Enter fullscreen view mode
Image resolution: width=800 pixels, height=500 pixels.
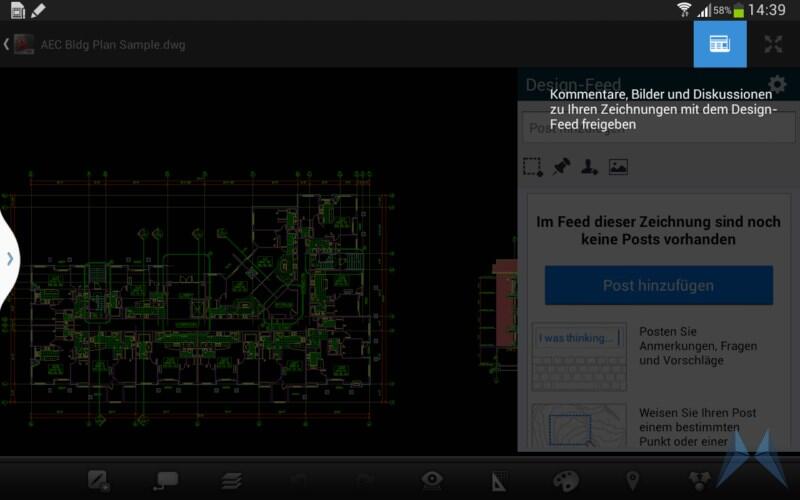(773, 44)
